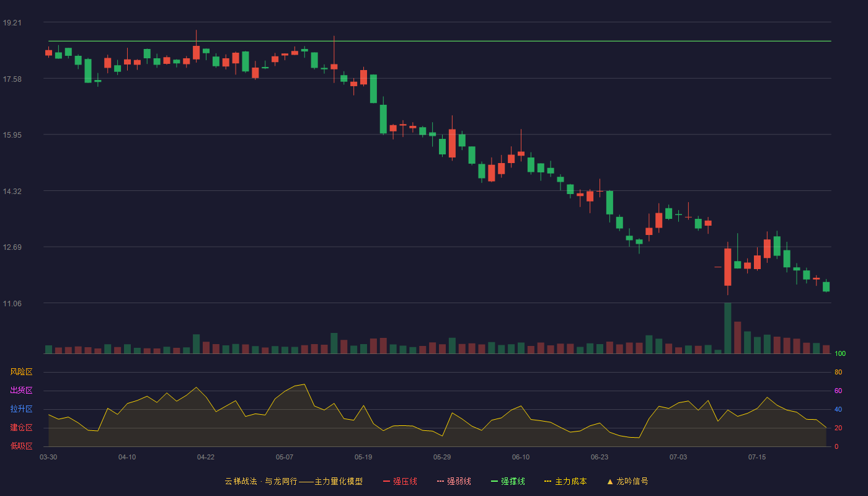The width and height of the screenshot is (868, 496).
Task: Click the green 100 indicator scale value
Action: pyautogui.click(x=840, y=354)
